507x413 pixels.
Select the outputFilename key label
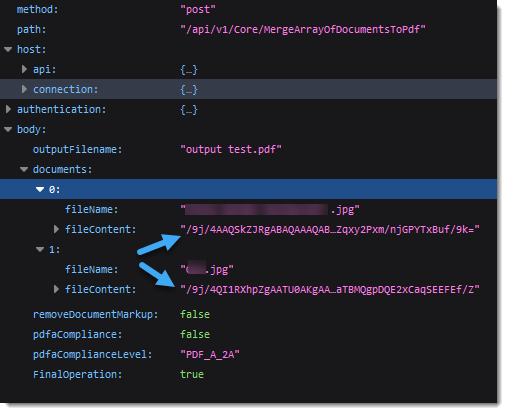(x=78, y=150)
